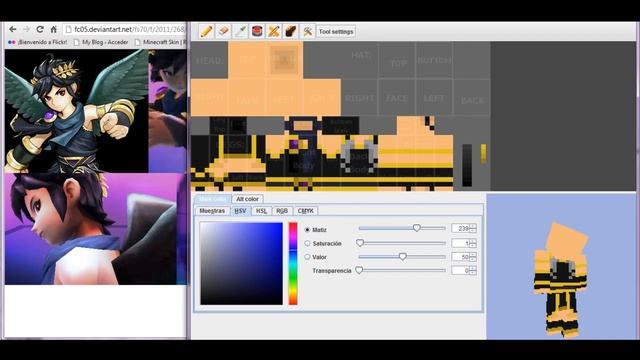
Task: Select the Color picker eyedropper tool
Action: click(240, 31)
